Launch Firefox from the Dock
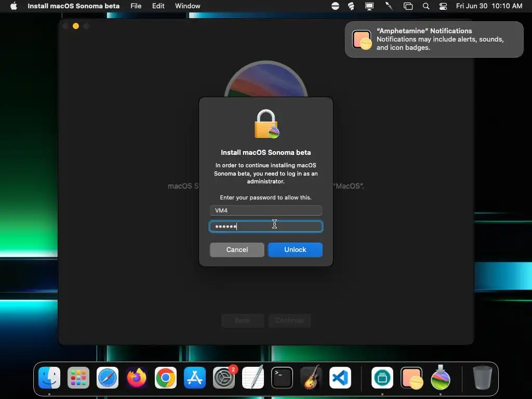 (x=137, y=378)
